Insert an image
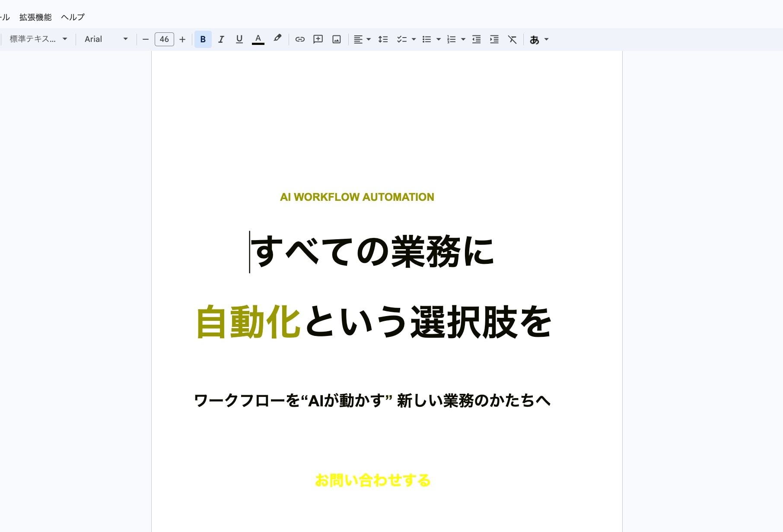Viewport: 783px width, 532px height. 336,39
